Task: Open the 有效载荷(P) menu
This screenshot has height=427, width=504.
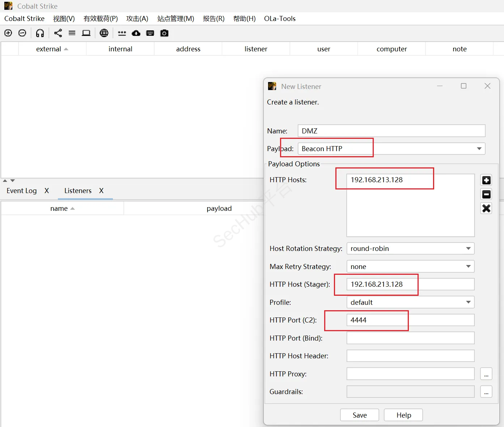Action: coord(101,19)
